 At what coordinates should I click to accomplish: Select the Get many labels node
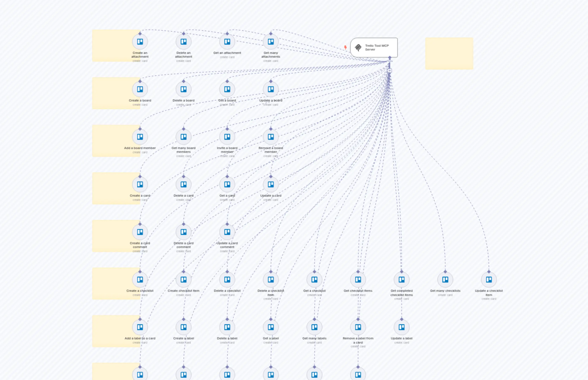pos(314,327)
